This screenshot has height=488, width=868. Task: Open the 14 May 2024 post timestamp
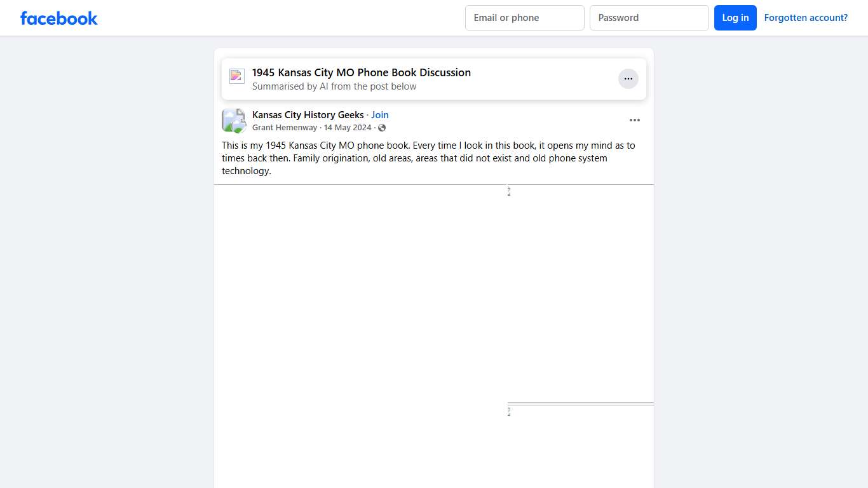[x=348, y=128]
